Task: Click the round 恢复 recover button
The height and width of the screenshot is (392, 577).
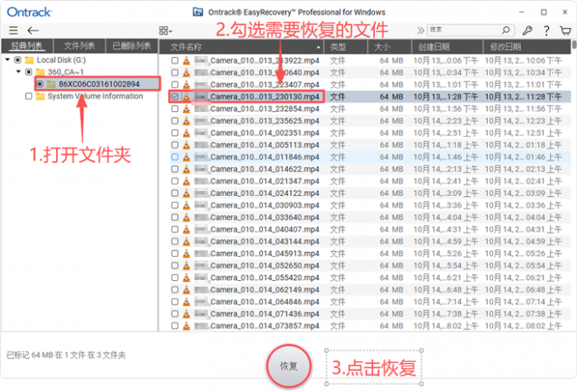Action: [288, 366]
